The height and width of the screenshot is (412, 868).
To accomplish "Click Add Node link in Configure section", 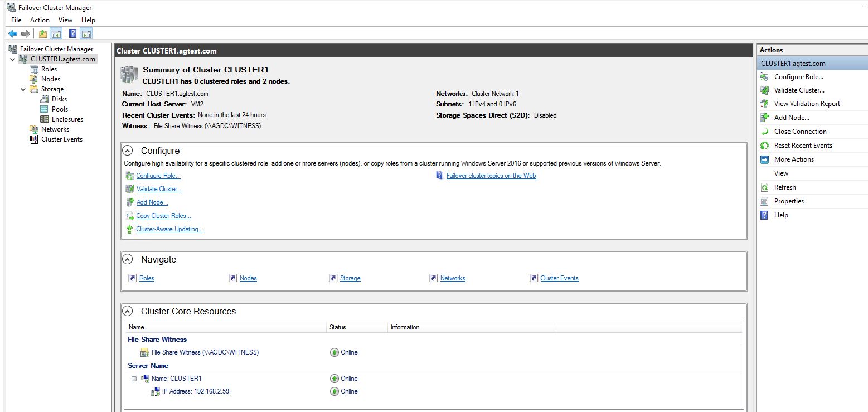I will pos(152,202).
